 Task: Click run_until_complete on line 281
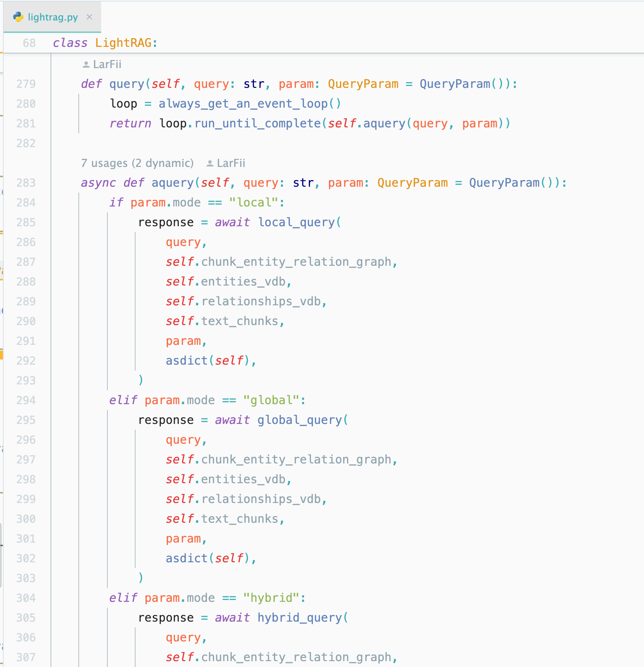click(x=258, y=123)
